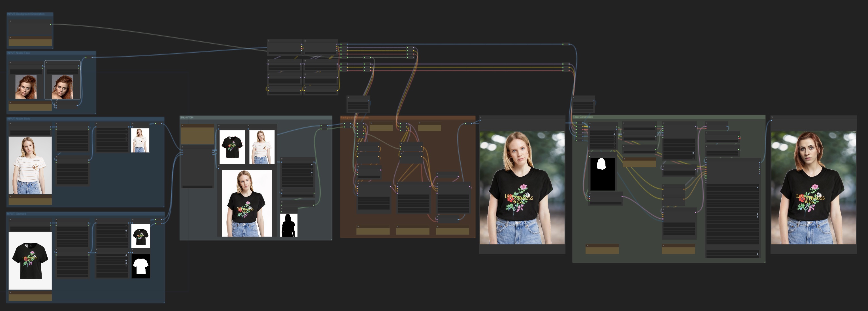Click the small black t-shirt preview in SAL-VTON group
The height and width of the screenshot is (311, 868).
point(232,147)
